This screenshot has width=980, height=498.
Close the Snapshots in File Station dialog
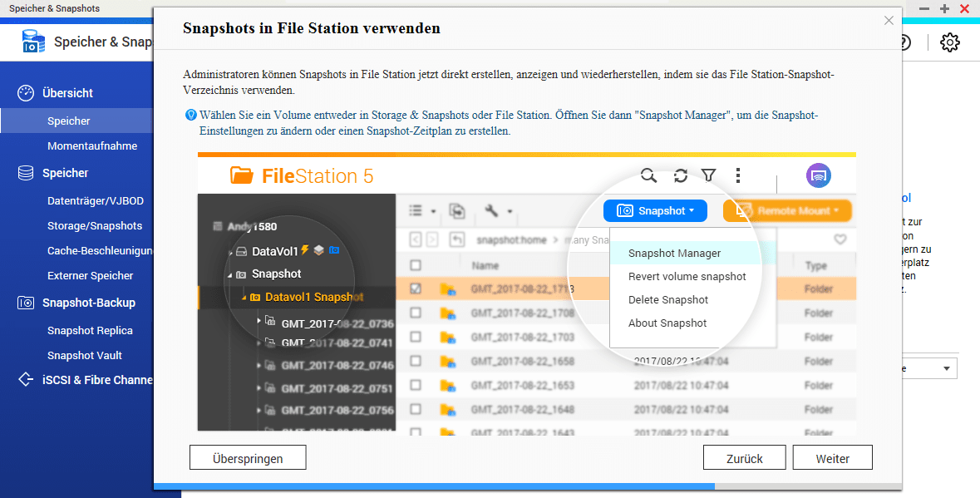click(889, 21)
